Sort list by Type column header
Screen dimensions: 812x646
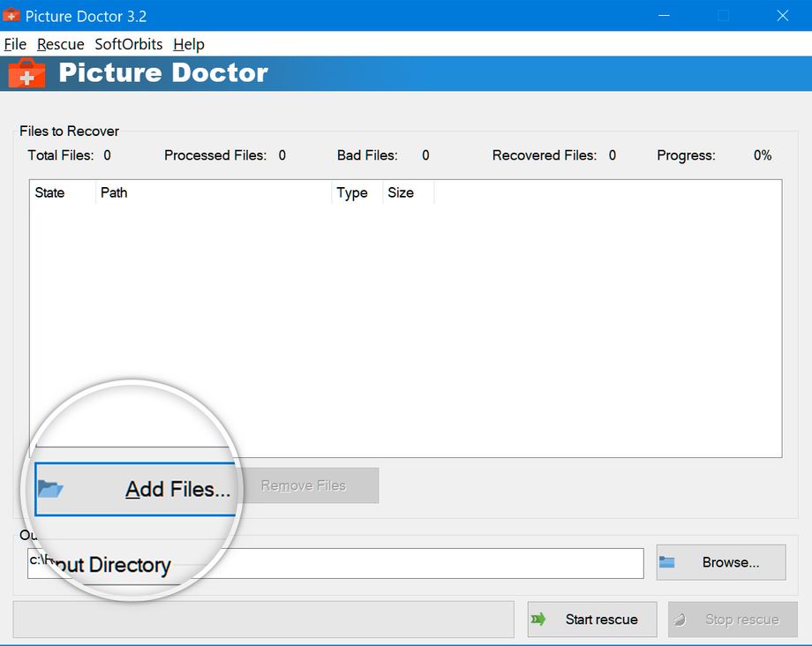pos(357,192)
